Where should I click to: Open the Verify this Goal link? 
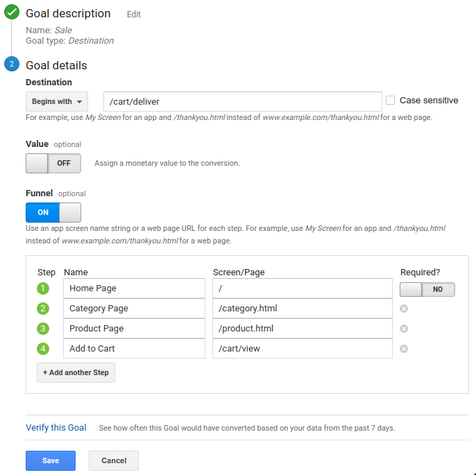tap(56, 427)
